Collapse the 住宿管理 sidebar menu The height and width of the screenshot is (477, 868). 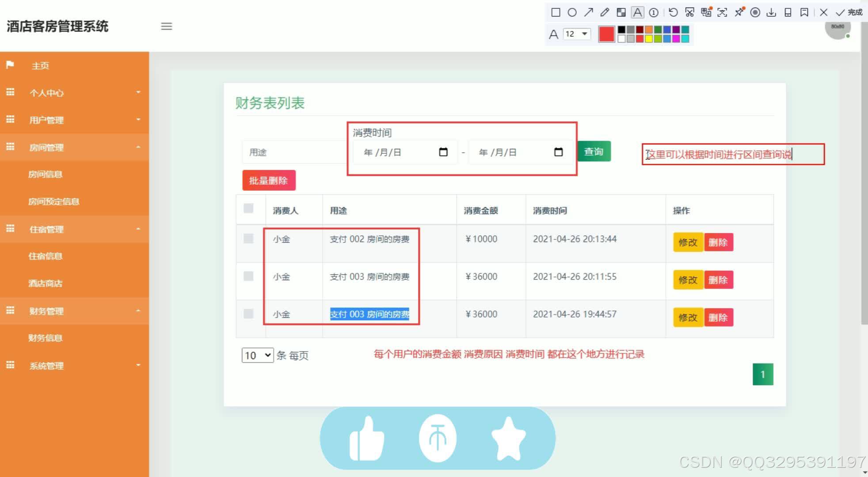click(x=74, y=229)
